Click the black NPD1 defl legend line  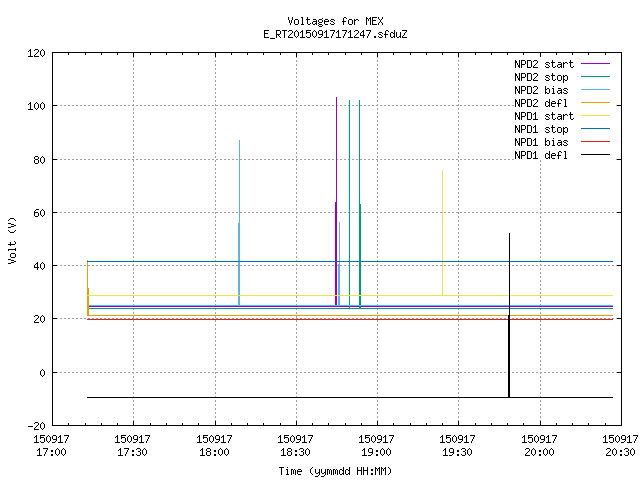pos(595,155)
